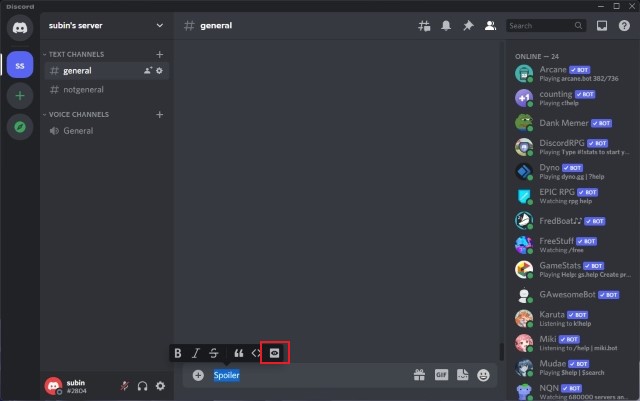This screenshot has height=401, width=640.
Task: Send a gift using the gift icon
Action: click(x=419, y=375)
